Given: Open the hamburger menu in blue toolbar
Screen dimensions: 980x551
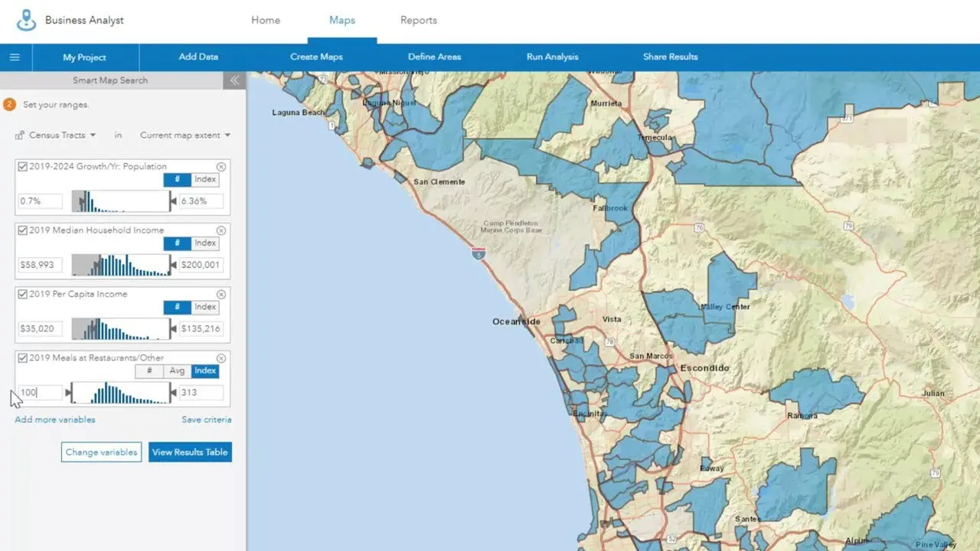Looking at the screenshot, I should coord(15,57).
